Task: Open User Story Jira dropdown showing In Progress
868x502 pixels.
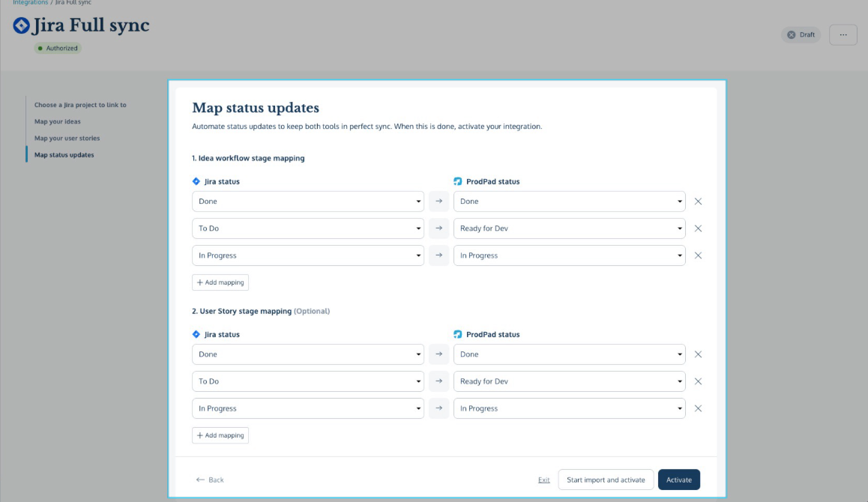Action: click(x=308, y=408)
